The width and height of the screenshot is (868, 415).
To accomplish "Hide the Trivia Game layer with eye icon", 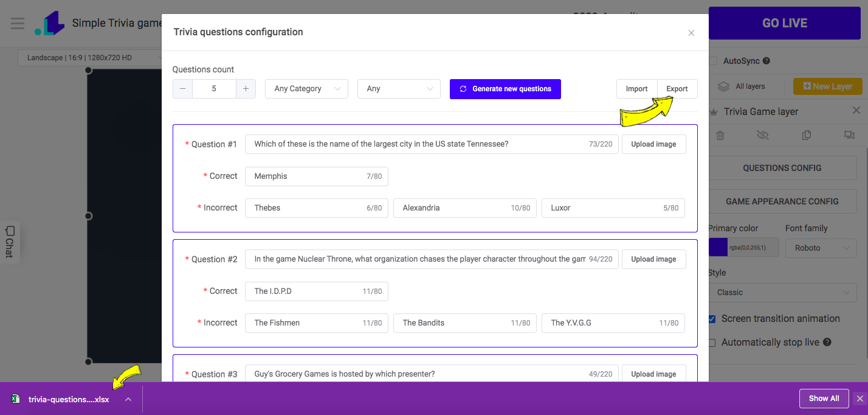I will pyautogui.click(x=763, y=135).
